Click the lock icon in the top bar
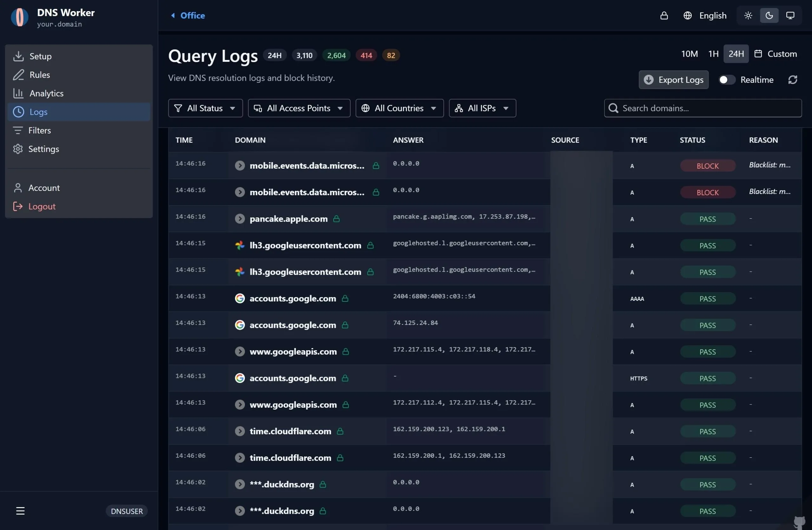Image resolution: width=812 pixels, height=530 pixels. (x=664, y=16)
